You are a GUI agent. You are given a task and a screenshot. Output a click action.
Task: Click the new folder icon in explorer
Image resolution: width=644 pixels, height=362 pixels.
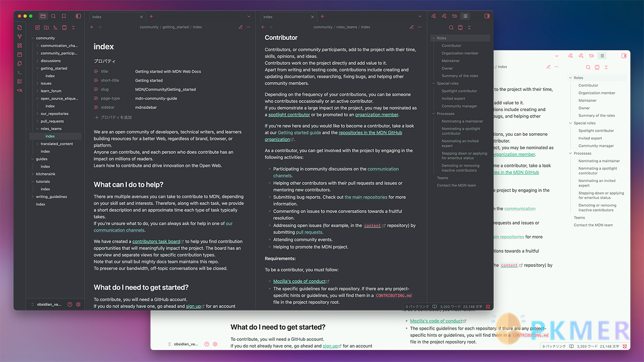click(x=46, y=28)
